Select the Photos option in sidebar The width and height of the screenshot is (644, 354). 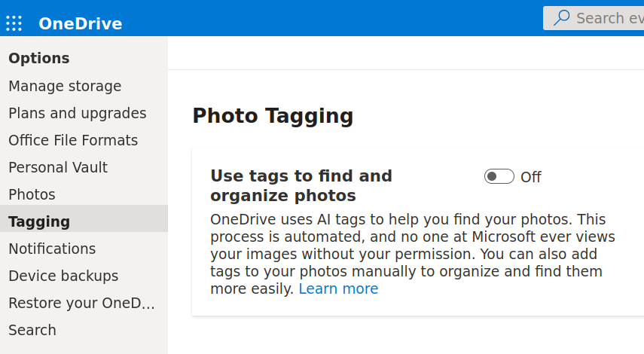(x=32, y=194)
